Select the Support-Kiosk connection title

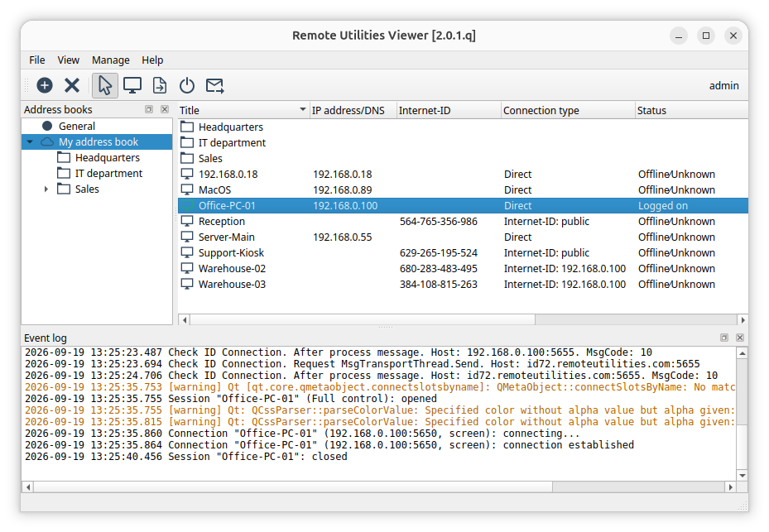(x=231, y=252)
